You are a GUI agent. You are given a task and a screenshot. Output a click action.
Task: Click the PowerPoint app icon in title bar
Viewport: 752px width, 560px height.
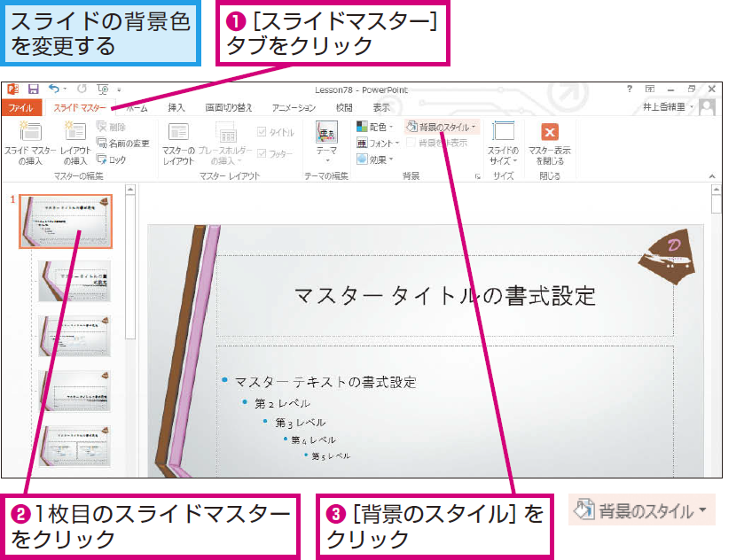[x=13, y=89]
